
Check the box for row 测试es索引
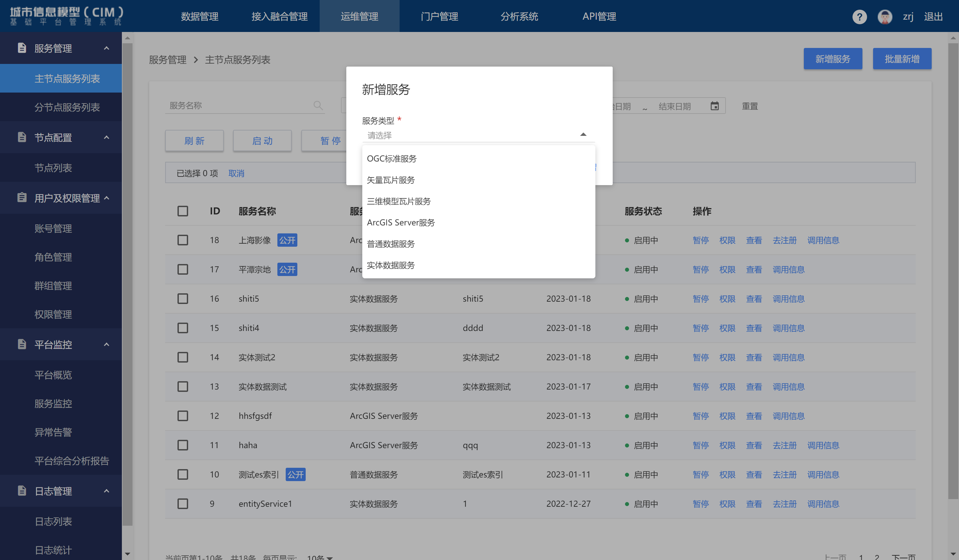pos(183,474)
